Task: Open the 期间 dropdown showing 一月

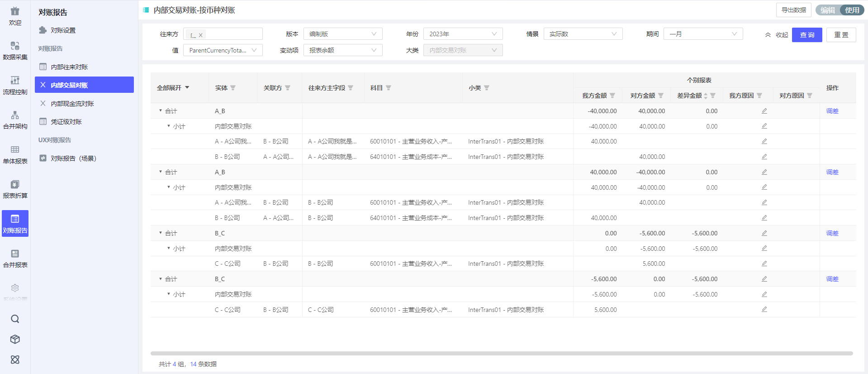Action: click(x=702, y=34)
